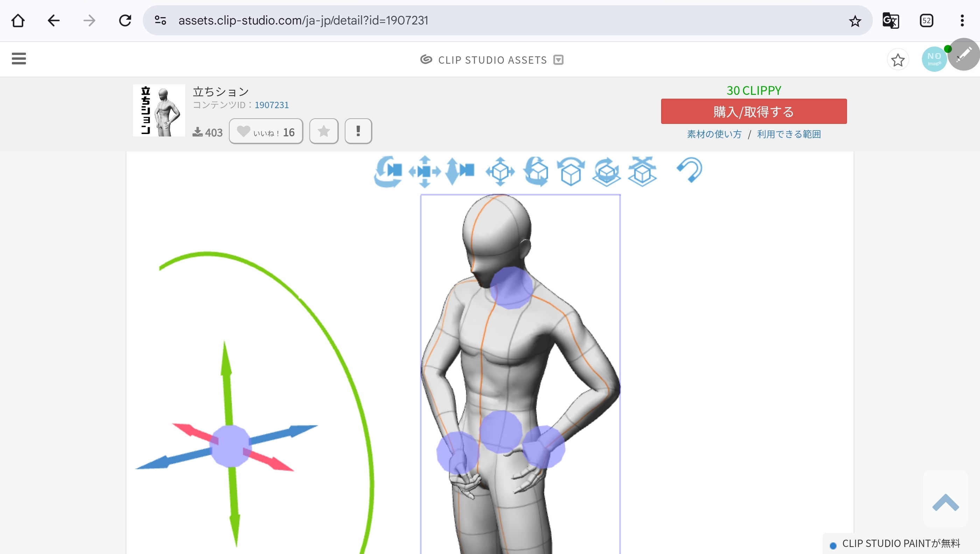Screen dimensions: 980x554
Task: Click the model's left wrist manipulator circle
Action: pyautogui.click(x=544, y=447)
